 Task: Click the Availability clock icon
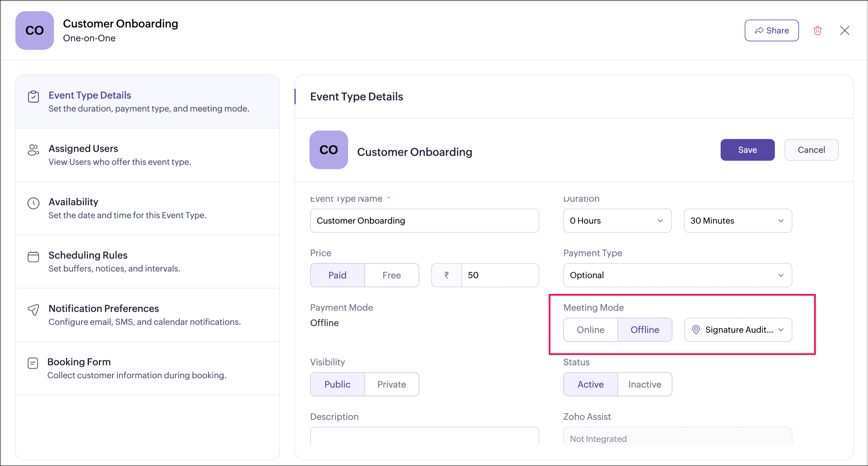tap(33, 203)
